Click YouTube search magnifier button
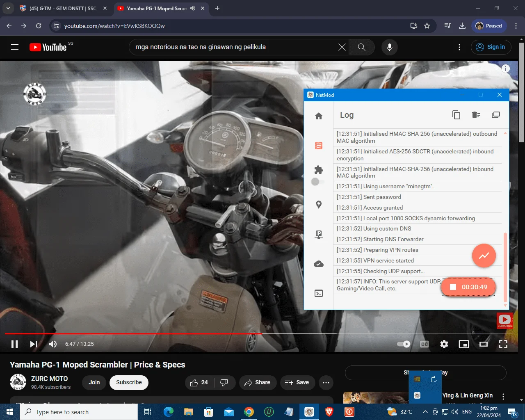 [361, 47]
